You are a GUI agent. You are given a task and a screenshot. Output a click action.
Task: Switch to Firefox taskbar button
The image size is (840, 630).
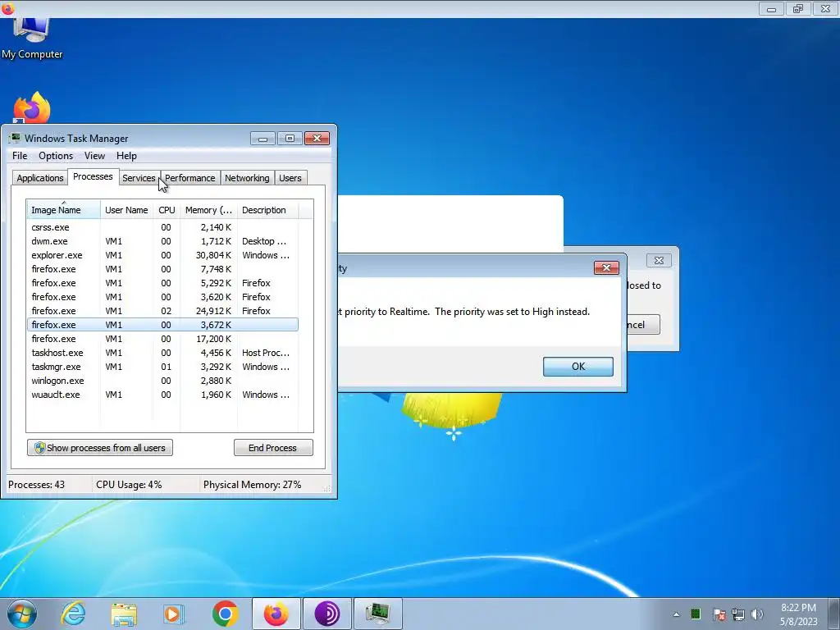(276, 614)
